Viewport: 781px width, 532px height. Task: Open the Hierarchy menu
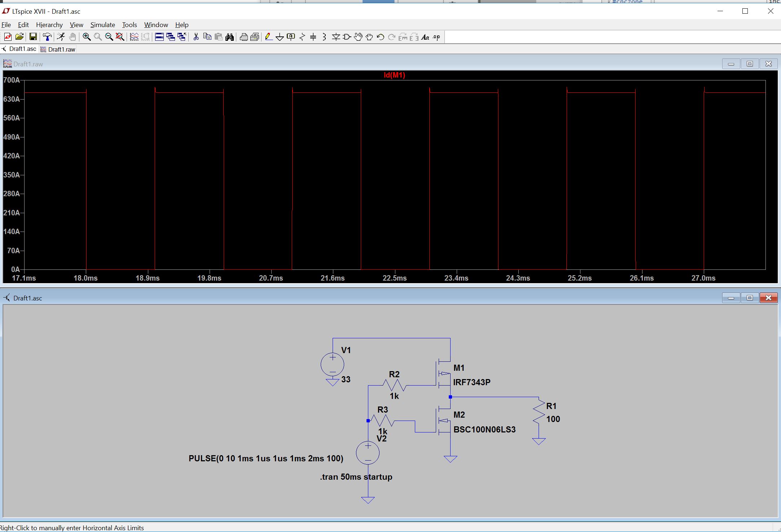pos(49,25)
